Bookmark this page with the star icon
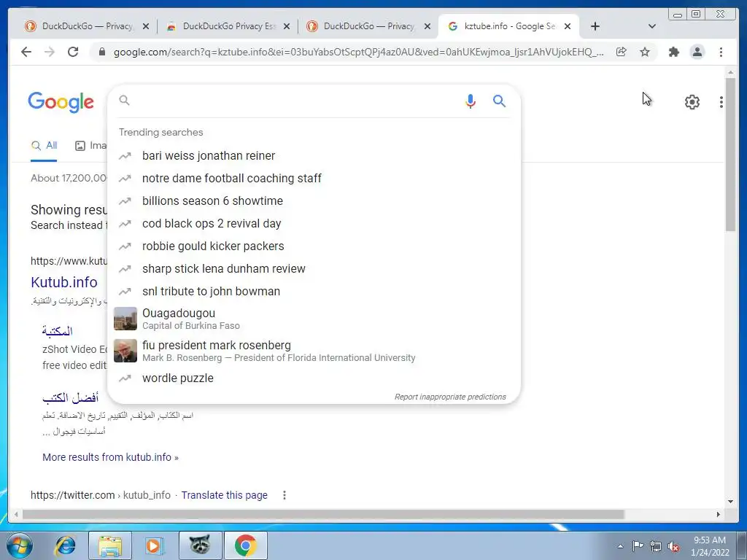Viewport: 747px width, 560px height. click(x=645, y=52)
